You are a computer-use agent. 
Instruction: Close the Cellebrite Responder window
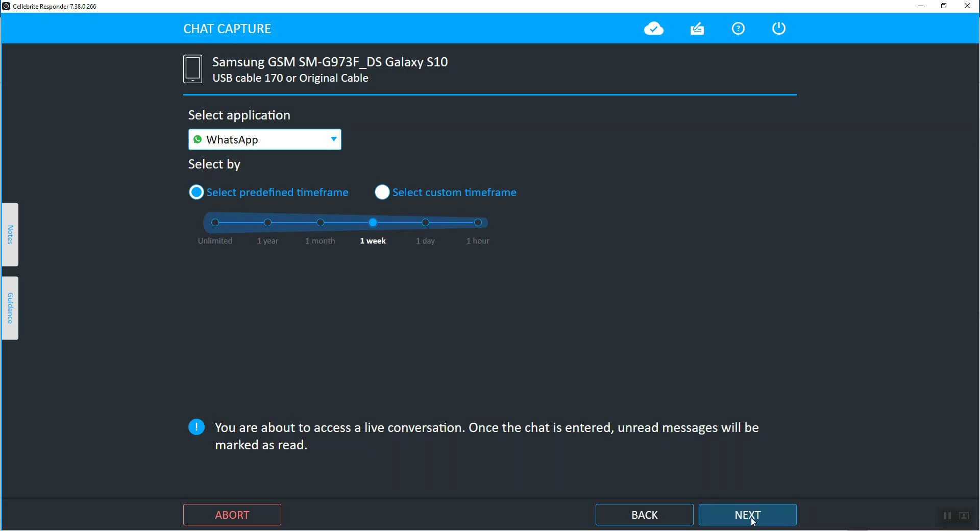coord(967,6)
